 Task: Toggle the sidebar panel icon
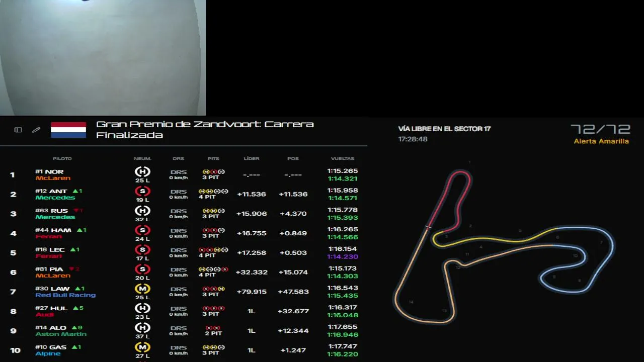point(18,130)
